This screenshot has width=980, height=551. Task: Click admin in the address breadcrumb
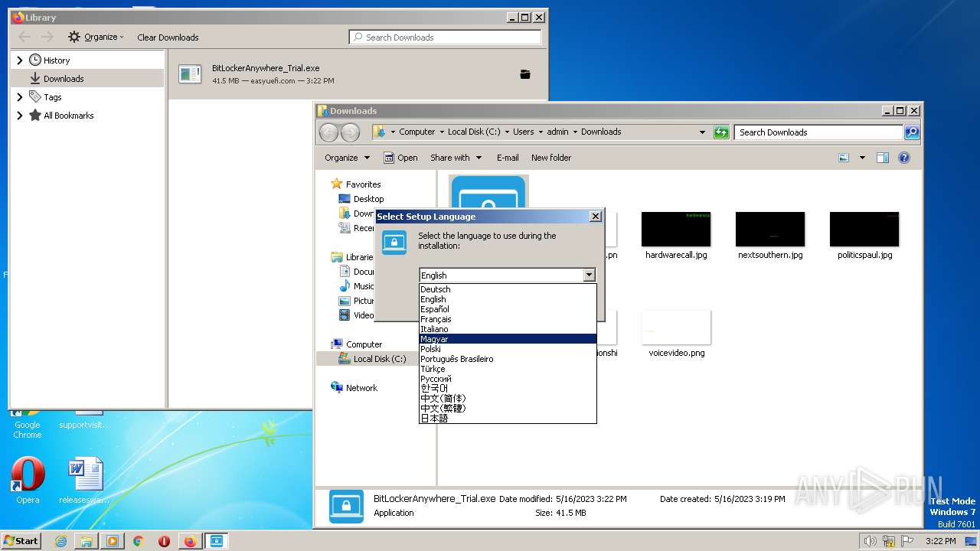tap(557, 132)
